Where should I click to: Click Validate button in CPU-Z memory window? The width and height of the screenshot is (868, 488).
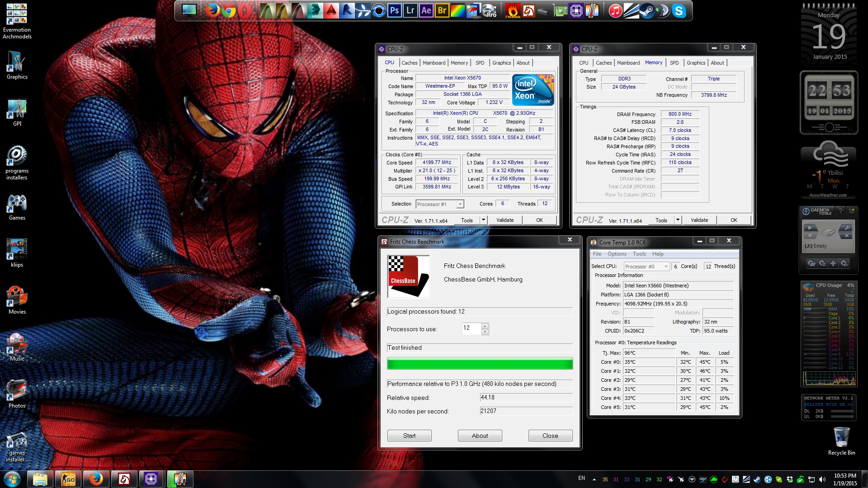(x=699, y=220)
